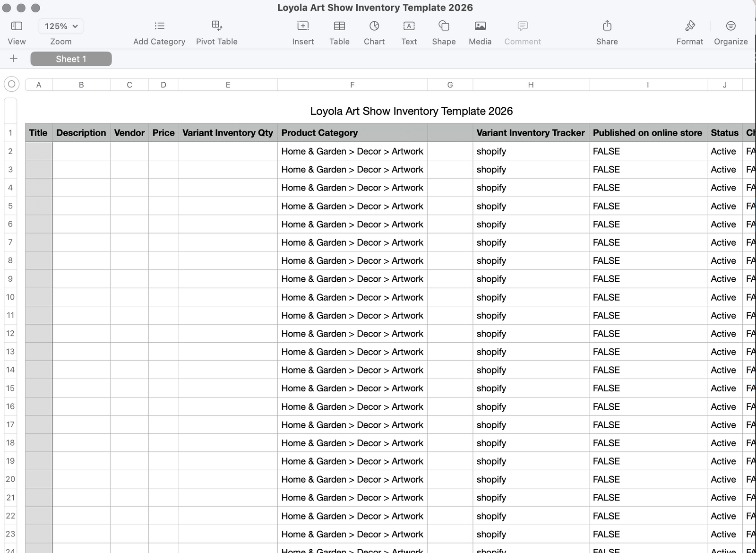Select column F header
Screen dimensions: 756x553
(x=352, y=85)
